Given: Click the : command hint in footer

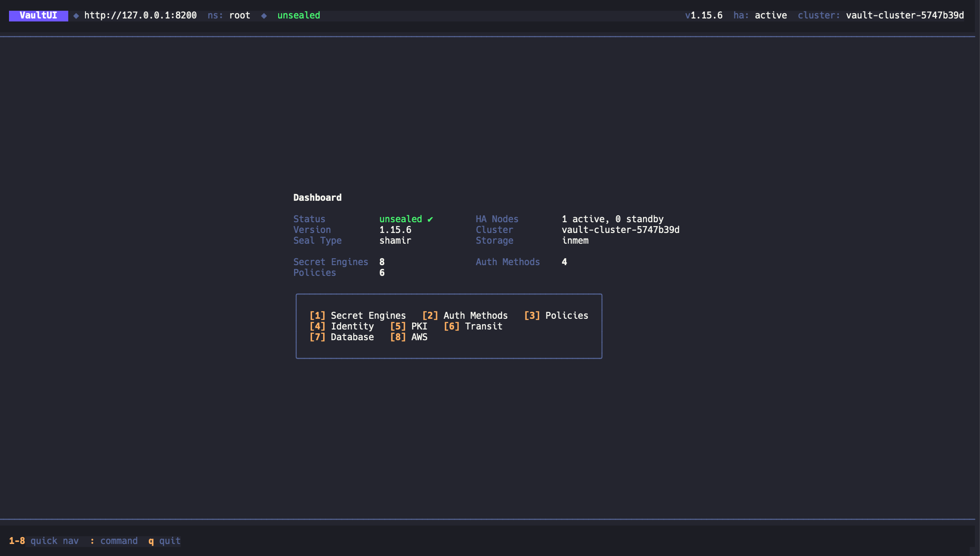Looking at the screenshot, I should point(114,541).
